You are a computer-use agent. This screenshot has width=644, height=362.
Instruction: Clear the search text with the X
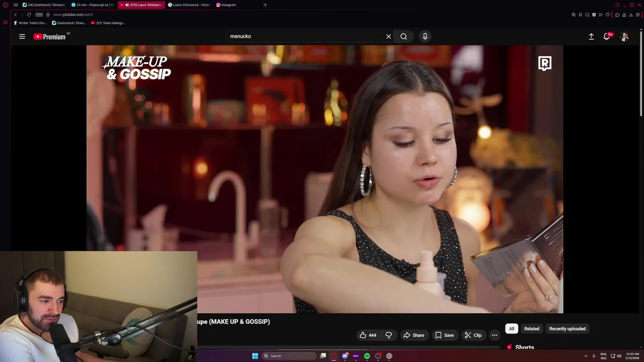point(388,36)
